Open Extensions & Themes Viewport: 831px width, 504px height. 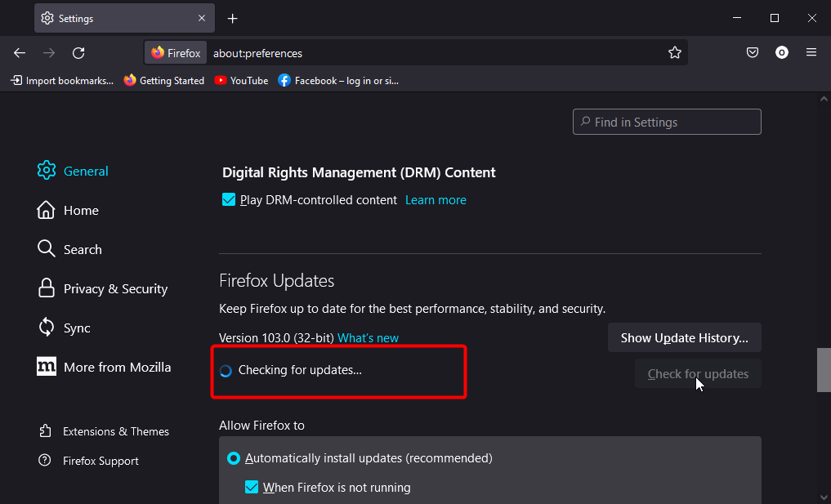104,431
